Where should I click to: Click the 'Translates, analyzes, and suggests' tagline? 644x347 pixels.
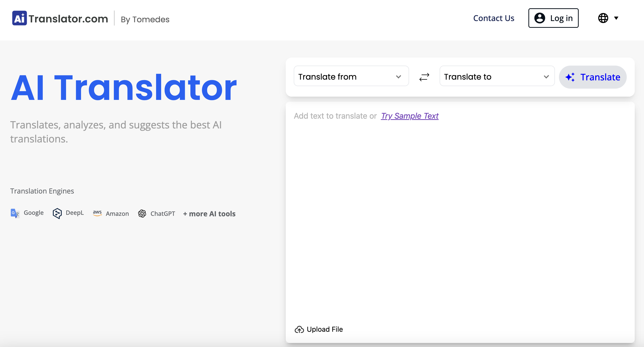point(116,132)
